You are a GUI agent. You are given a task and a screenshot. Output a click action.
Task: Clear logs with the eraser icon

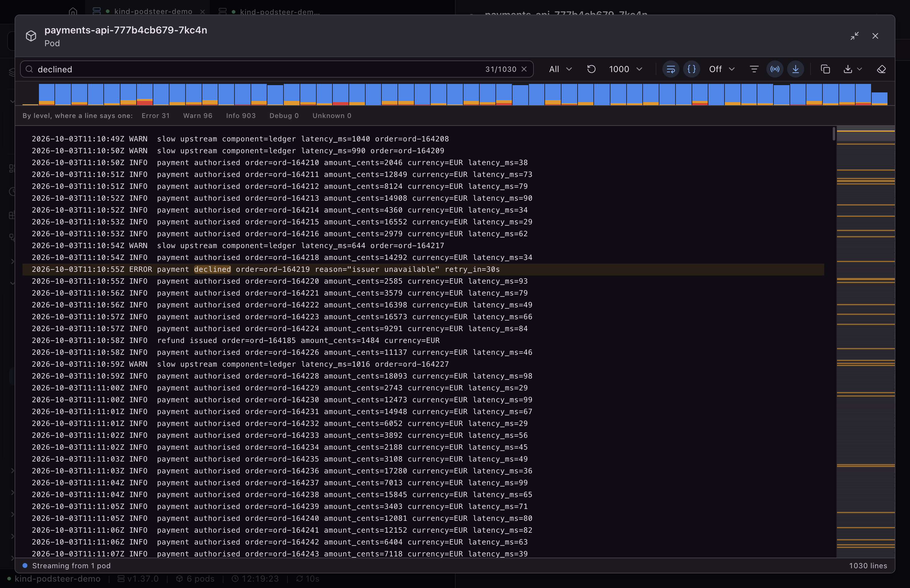click(x=881, y=69)
